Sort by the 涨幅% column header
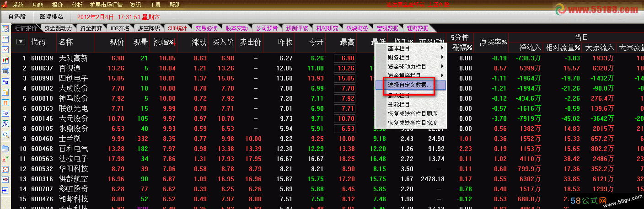Screen dimensions: 644x209 pyautogui.click(x=164, y=42)
